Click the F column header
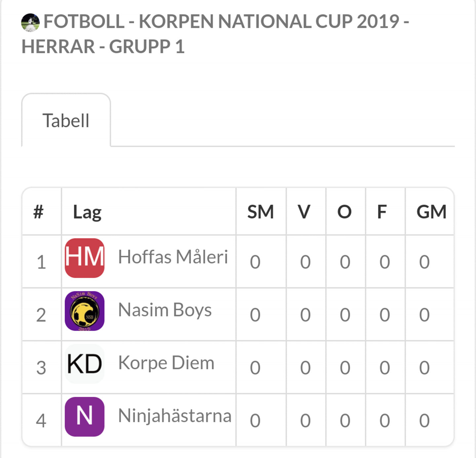This screenshot has width=476, height=458. pyautogui.click(x=382, y=212)
